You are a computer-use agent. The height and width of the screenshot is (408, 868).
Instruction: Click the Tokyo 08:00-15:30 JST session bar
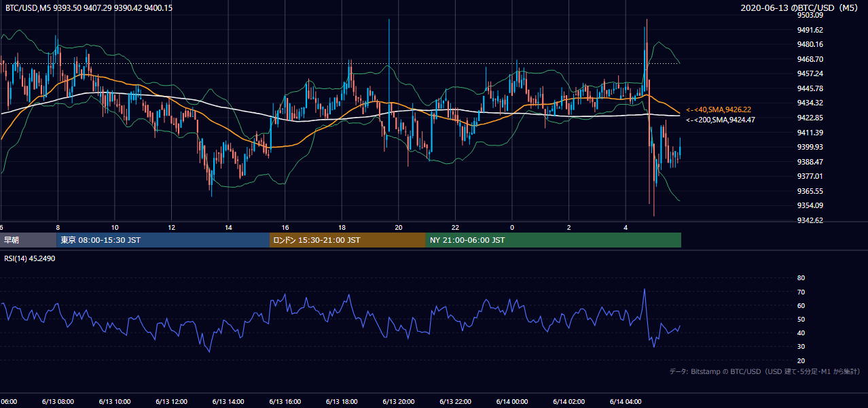(163, 240)
